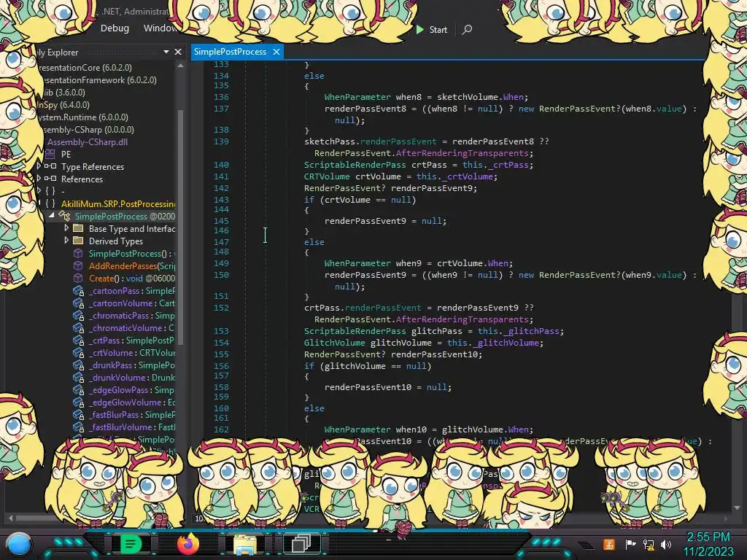This screenshot has width=747, height=560.
Task: Click GlitchVolume type on line 154
Action: pyautogui.click(x=334, y=343)
